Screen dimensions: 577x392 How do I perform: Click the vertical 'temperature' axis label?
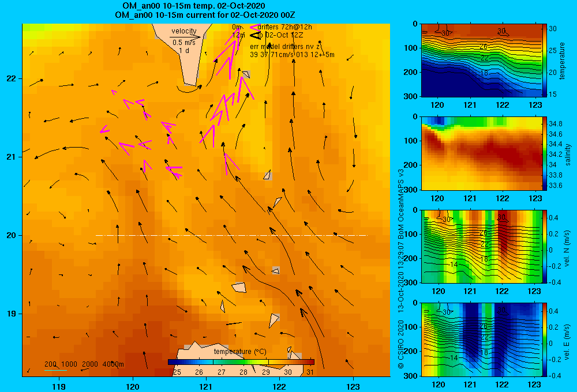point(562,61)
